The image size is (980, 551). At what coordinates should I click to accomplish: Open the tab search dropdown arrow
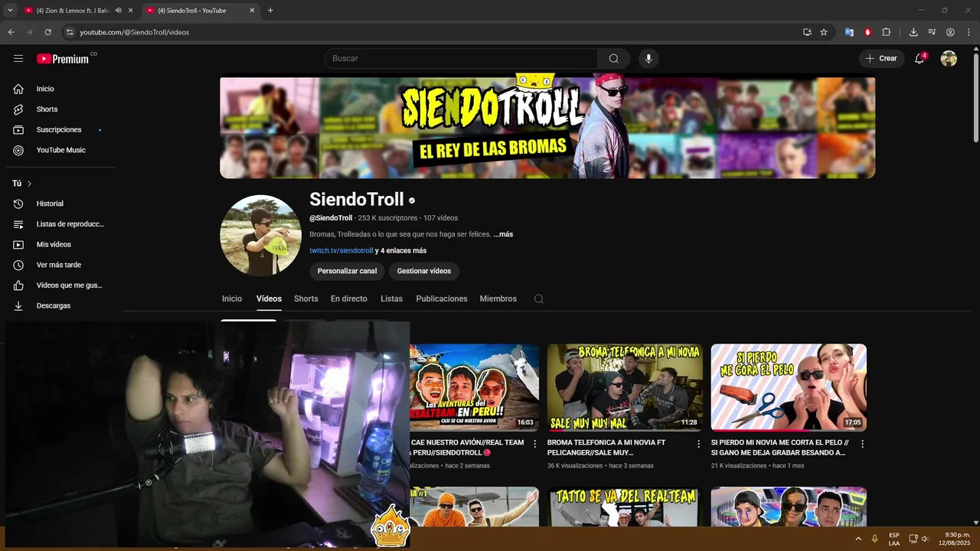[x=10, y=11]
